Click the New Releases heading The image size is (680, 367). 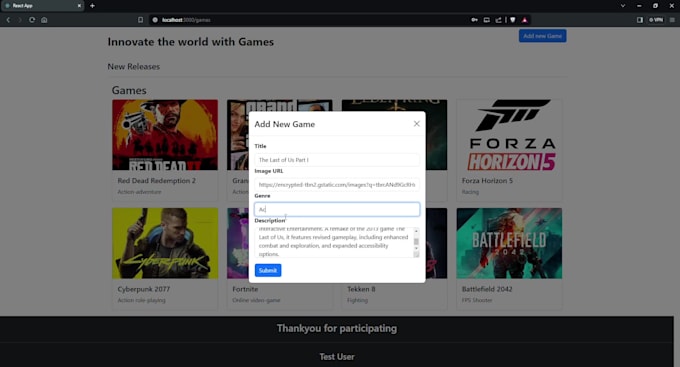click(x=134, y=66)
